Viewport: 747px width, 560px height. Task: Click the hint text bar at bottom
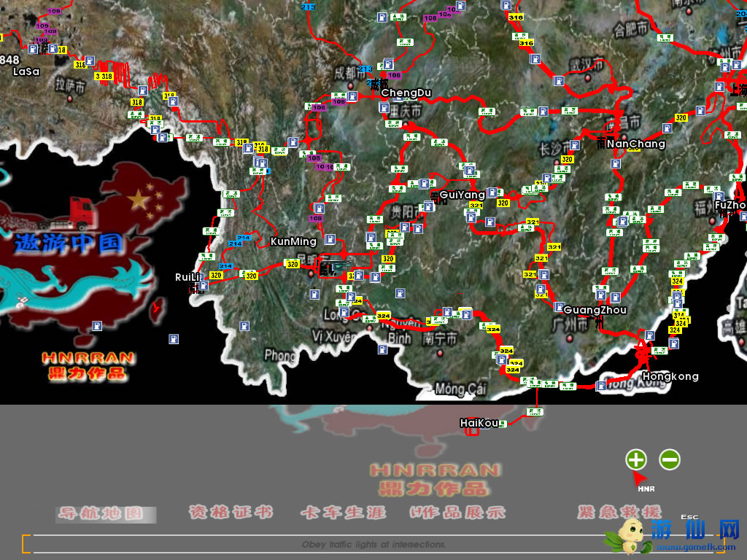point(374,544)
